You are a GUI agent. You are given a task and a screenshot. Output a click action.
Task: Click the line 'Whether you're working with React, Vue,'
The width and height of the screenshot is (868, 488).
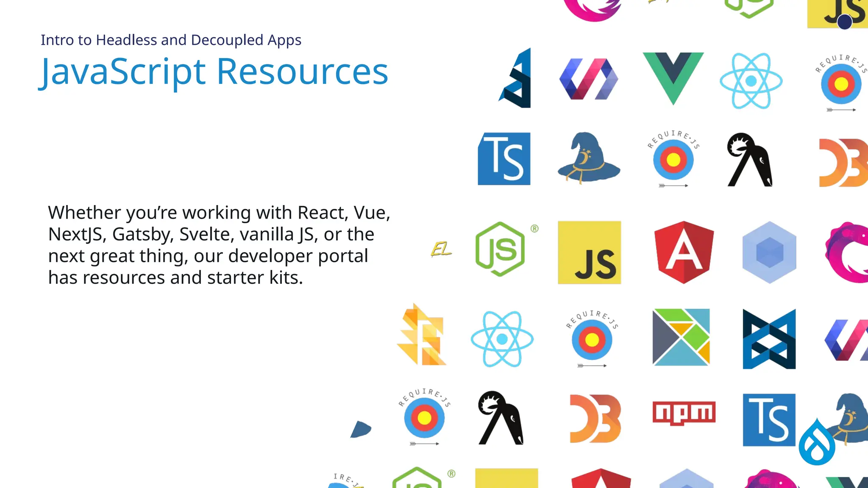pyautogui.click(x=219, y=212)
